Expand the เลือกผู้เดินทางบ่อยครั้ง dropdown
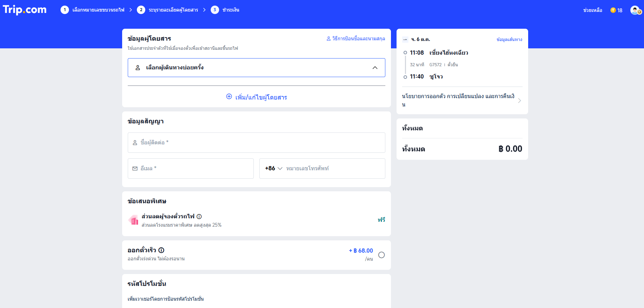This screenshot has width=644, height=308. [x=375, y=68]
